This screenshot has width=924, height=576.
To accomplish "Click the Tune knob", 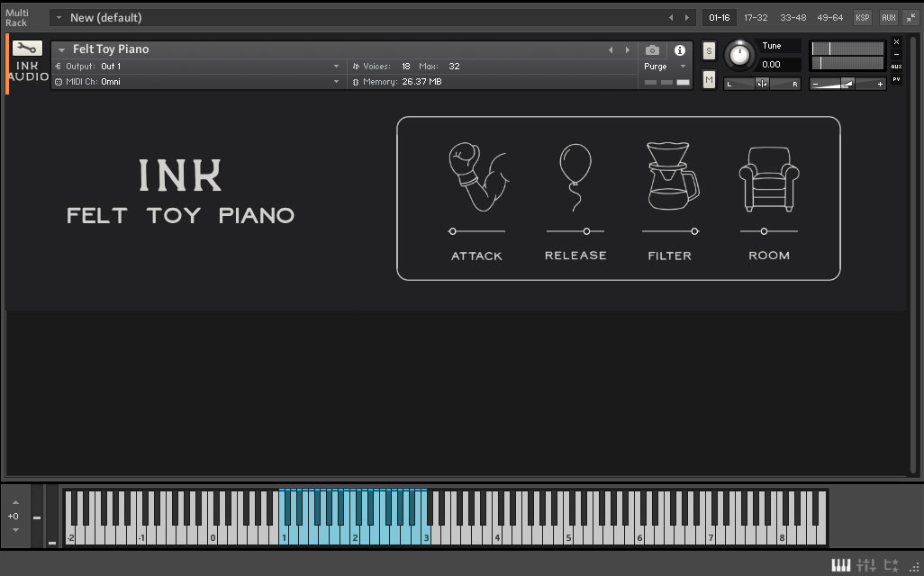I will [739, 56].
